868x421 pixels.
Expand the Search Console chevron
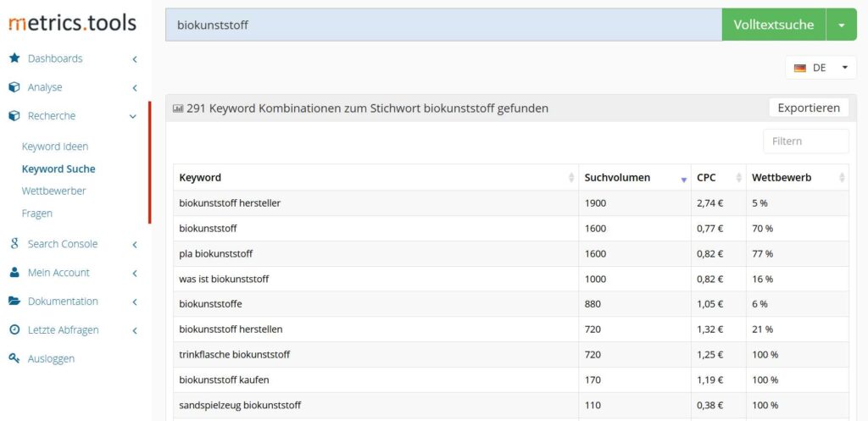pyautogui.click(x=135, y=244)
